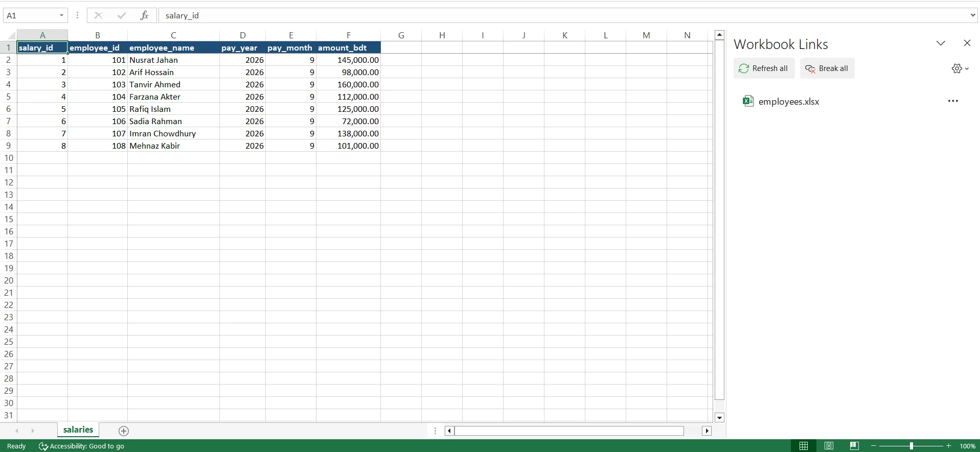The width and height of the screenshot is (980, 452).
Task: Click next sheet navigation arrow
Action: (33, 431)
